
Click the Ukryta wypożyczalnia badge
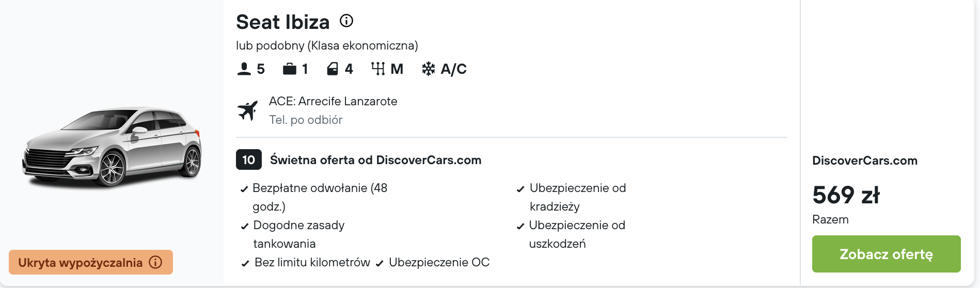click(91, 262)
